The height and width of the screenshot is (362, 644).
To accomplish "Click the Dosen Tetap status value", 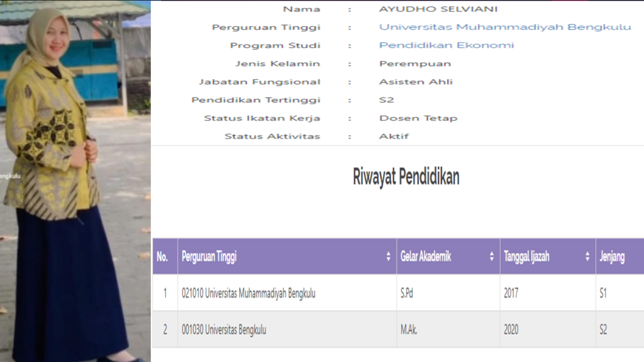I will pos(418,118).
